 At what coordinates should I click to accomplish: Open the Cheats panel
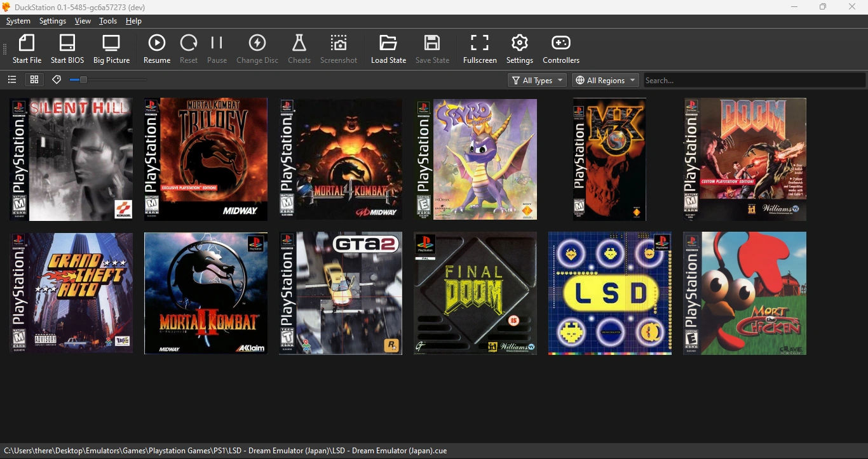pyautogui.click(x=299, y=48)
